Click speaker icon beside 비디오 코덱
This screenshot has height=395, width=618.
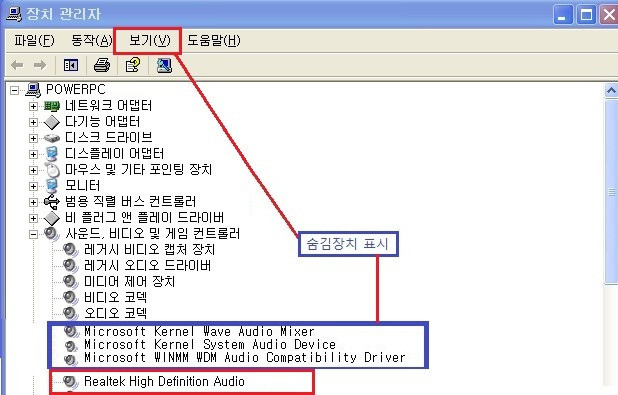71,297
